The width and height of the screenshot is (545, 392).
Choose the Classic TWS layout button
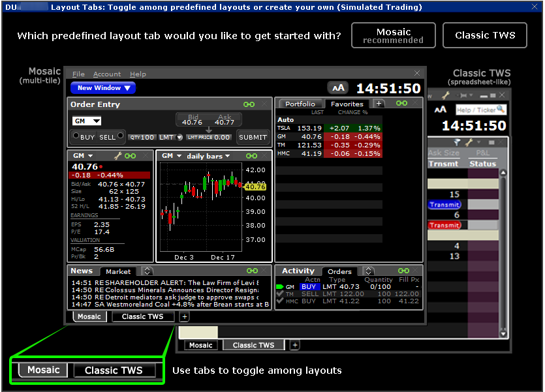[485, 35]
